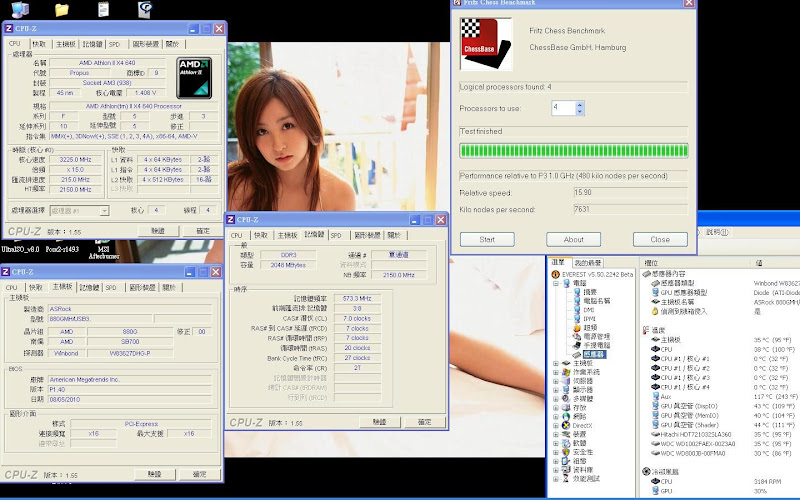The image size is (800, 500).
Task: Click 確定 in the CPU-Z mainboard window
Action: [x=199, y=474]
